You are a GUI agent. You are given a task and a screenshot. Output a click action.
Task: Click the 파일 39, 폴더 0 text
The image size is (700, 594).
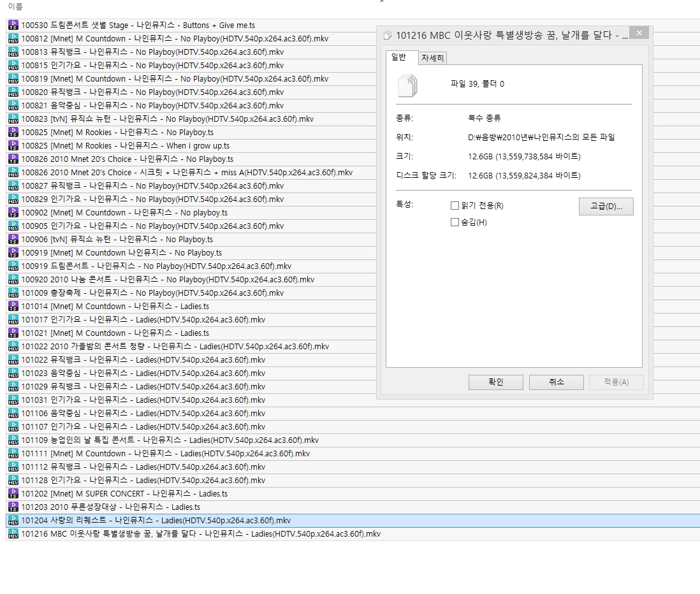click(x=478, y=84)
